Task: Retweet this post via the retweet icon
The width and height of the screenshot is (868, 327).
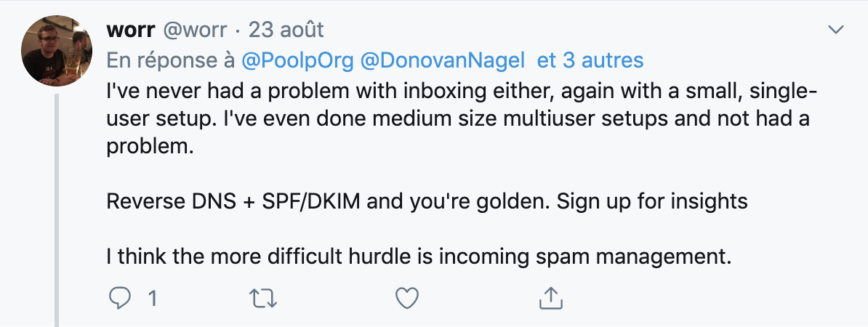Action: click(x=263, y=299)
